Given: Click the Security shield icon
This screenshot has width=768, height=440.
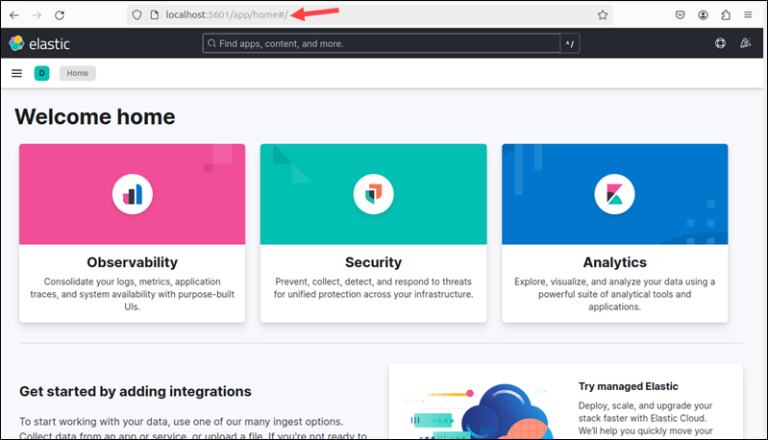Looking at the screenshot, I should pos(373,194).
